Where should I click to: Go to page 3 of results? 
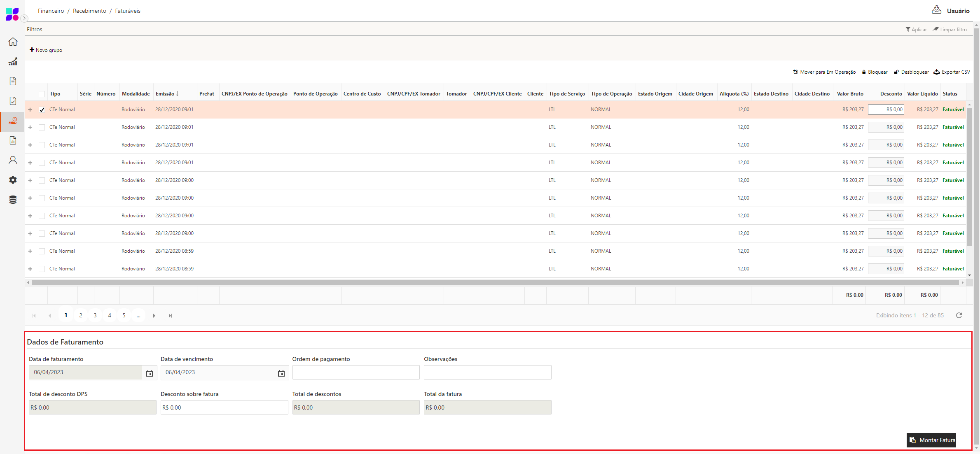95,315
